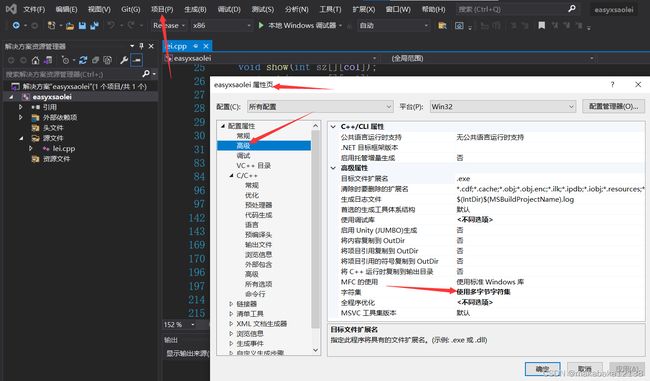Image resolution: width=650 pixels, height=381 pixels.
Task: Click the 取消 button
Action: click(x=585, y=369)
